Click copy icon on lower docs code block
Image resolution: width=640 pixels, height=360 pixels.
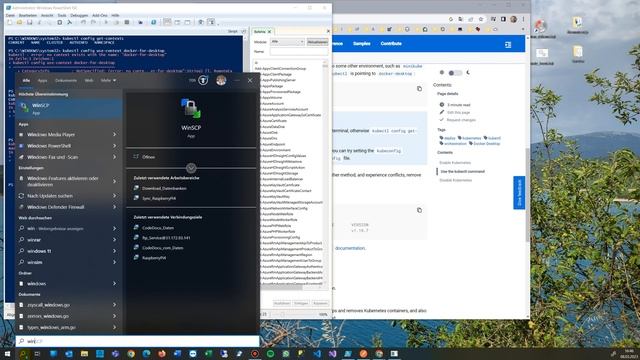click(419, 210)
